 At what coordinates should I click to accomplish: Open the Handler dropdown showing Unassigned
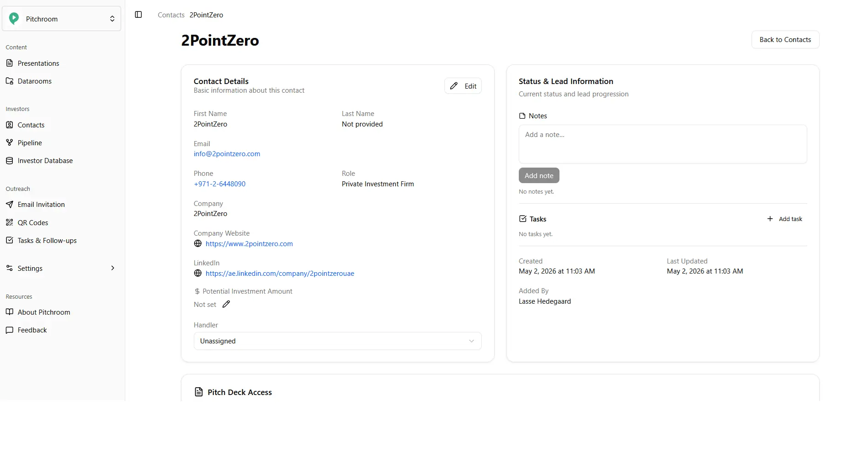click(337, 341)
